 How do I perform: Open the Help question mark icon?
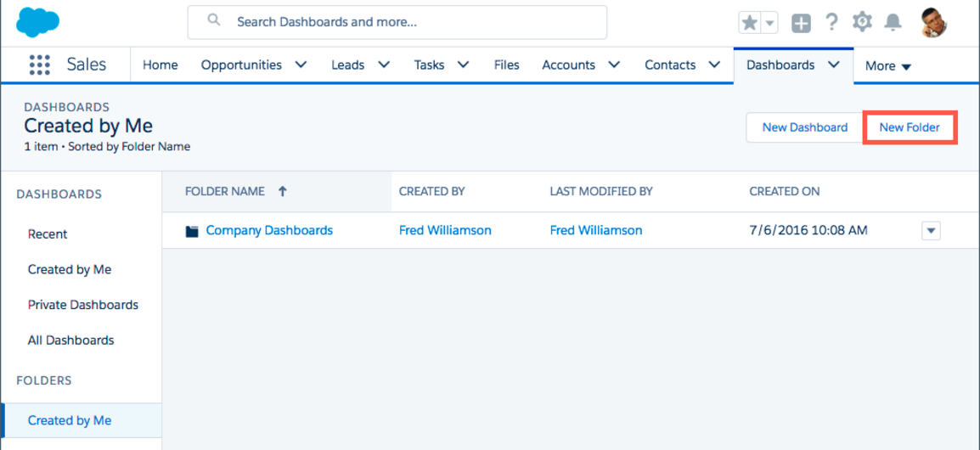831,23
